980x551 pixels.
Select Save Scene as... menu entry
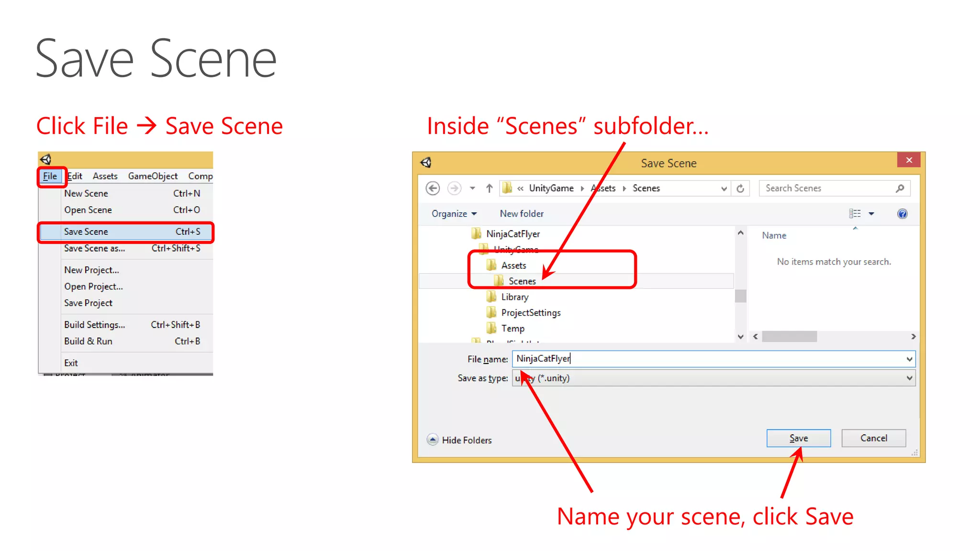pos(132,248)
